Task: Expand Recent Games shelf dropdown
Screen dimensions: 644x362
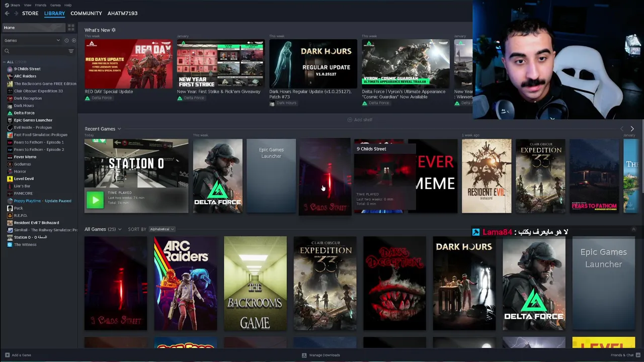Action: (119, 129)
